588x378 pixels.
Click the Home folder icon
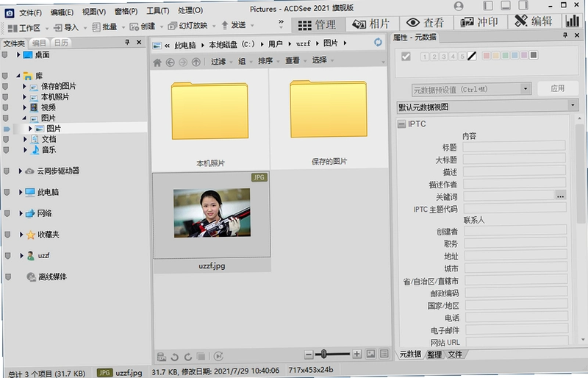157,63
